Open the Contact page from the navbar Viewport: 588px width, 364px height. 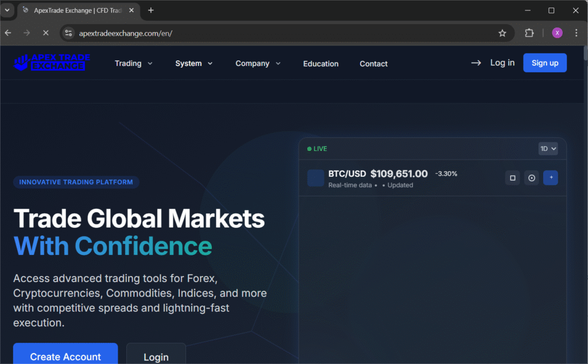pyautogui.click(x=373, y=64)
